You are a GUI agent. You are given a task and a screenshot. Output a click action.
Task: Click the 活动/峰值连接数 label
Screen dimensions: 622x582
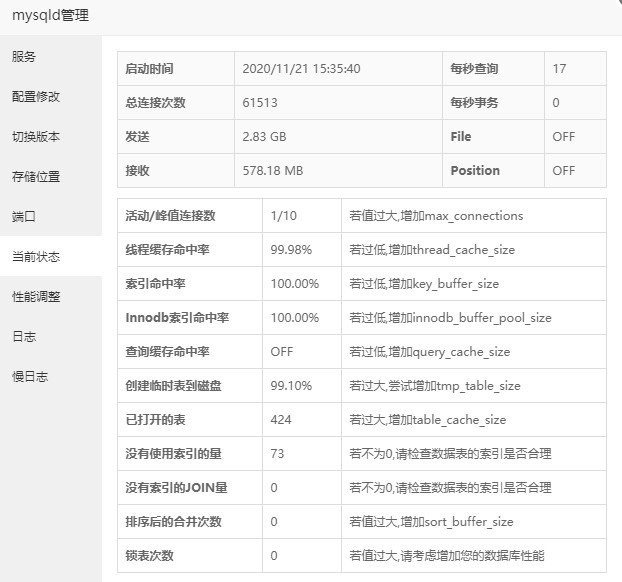pos(170,216)
